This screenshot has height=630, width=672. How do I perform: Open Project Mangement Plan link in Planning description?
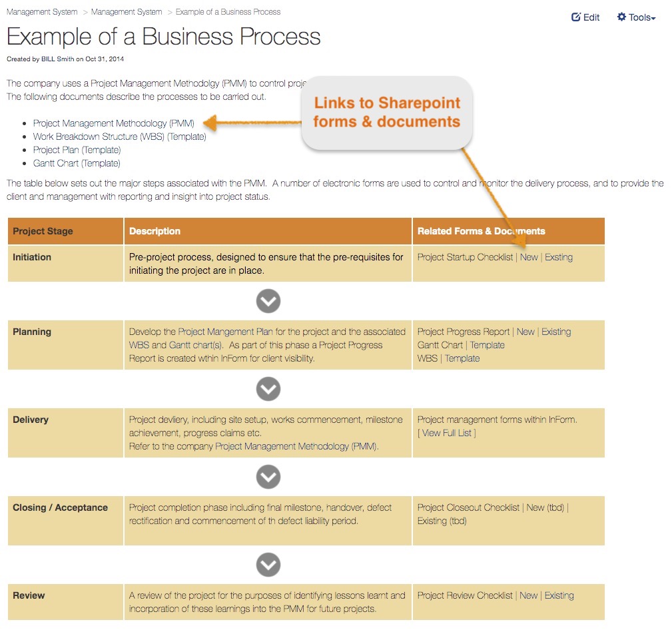pyautogui.click(x=226, y=332)
